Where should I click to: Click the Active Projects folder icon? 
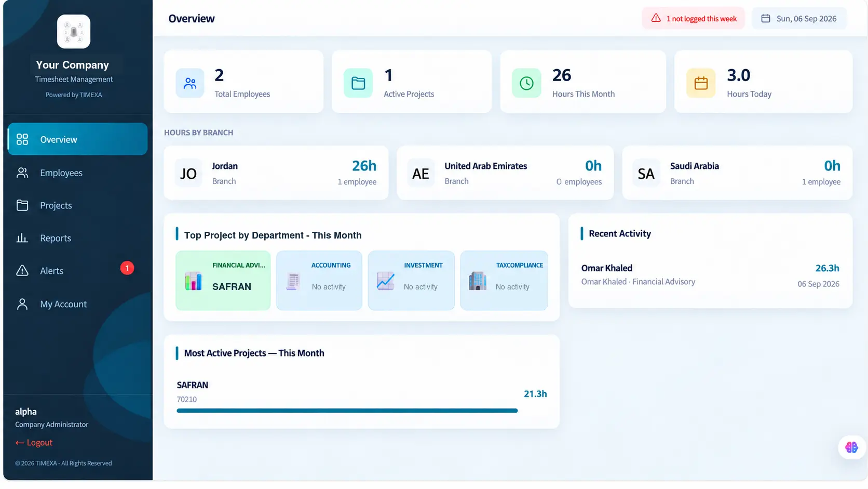click(x=358, y=83)
